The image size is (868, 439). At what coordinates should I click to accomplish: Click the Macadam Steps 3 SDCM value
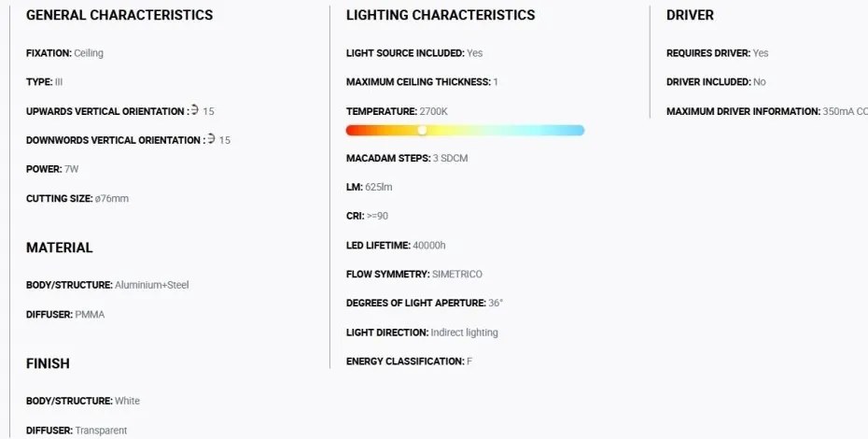coord(450,158)
